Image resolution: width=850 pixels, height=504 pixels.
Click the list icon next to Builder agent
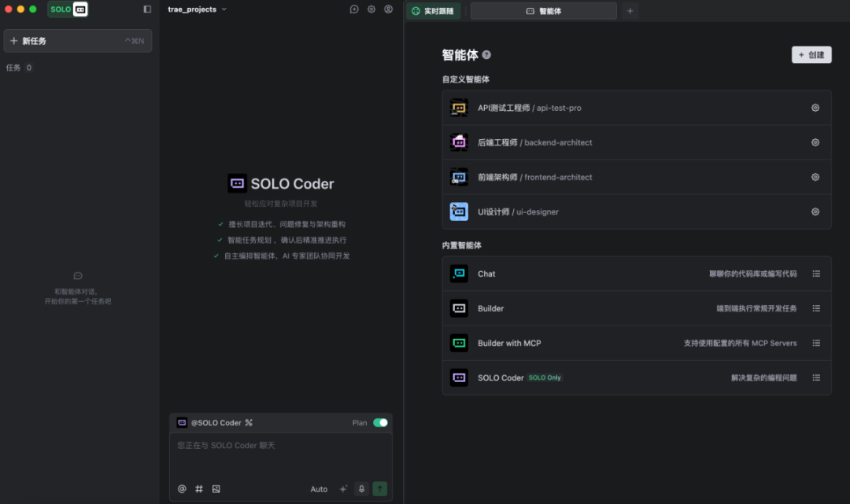click(817, 308)
